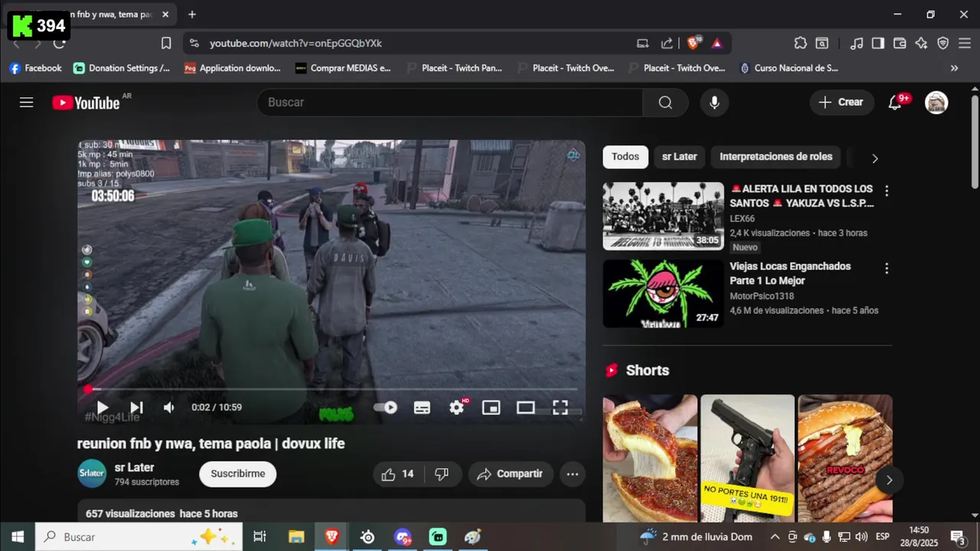Toggle autoplay switch in player
This screenshot has height=551, width=980.
point(385,408)
